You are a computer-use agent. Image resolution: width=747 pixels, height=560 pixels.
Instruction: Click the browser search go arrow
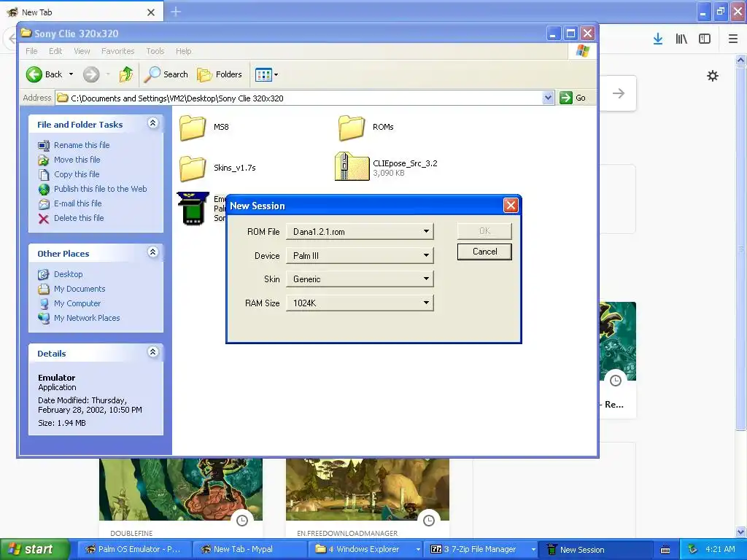point(619,93)
